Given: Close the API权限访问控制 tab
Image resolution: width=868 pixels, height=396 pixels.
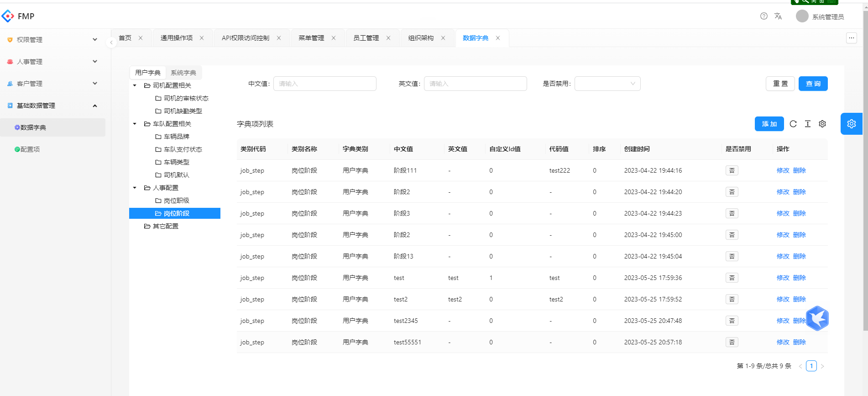Looking at the screenshot, I should point(279,38).
